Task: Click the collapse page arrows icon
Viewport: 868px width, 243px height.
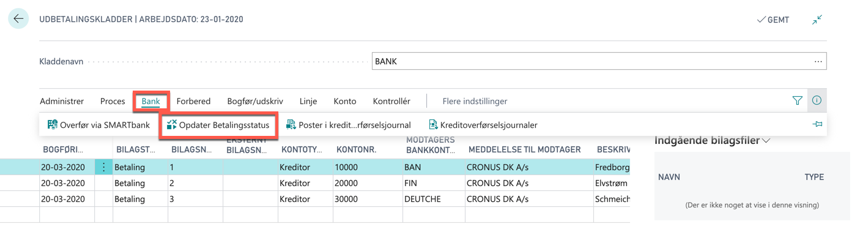Action: tap(817, 20)
